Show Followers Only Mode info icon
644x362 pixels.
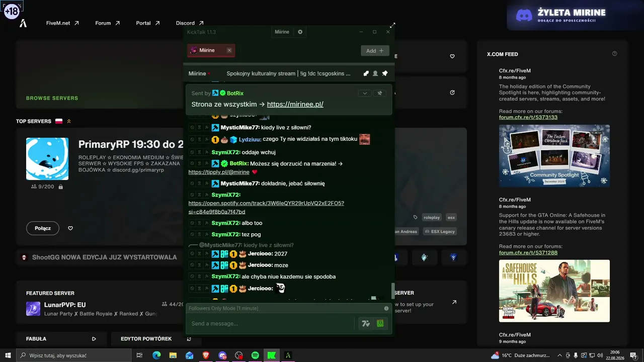coord(386,308)
